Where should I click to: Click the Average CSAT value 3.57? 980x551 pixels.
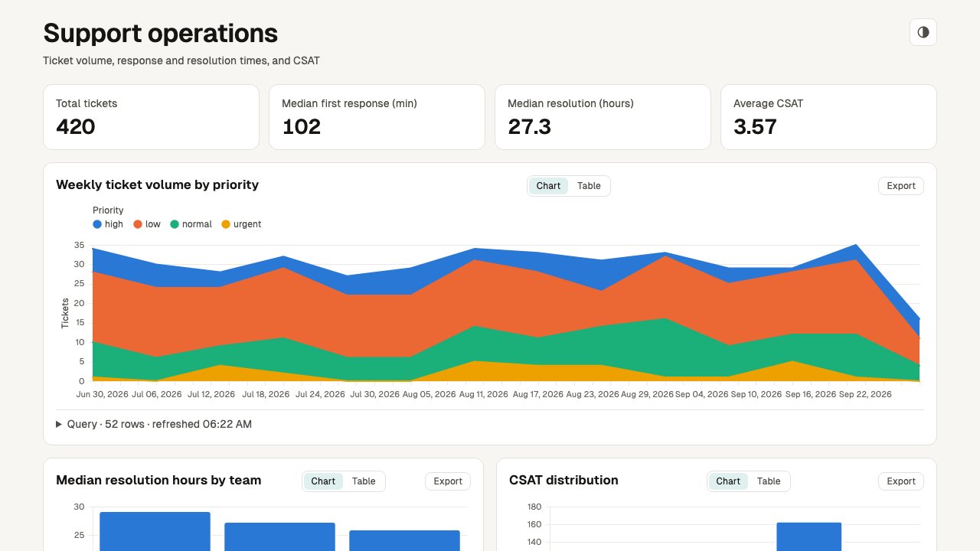pyautogui.click(x=756, y=127)
